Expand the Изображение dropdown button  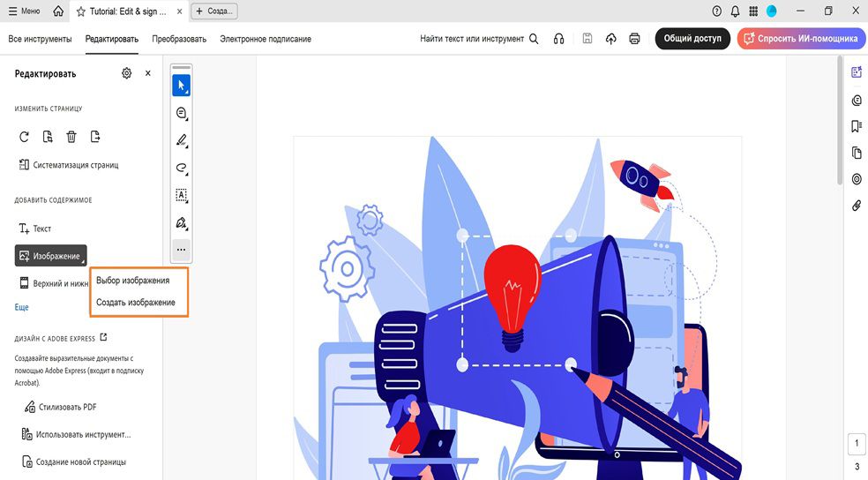[x=51, y=256]
